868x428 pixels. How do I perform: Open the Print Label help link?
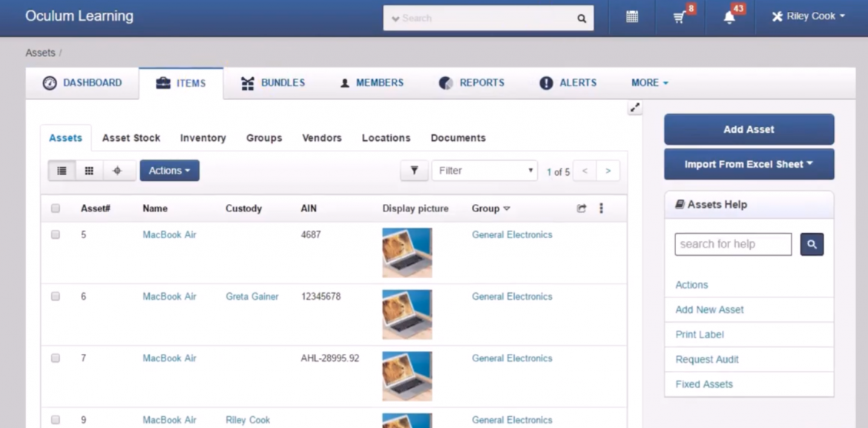point(698,334)
